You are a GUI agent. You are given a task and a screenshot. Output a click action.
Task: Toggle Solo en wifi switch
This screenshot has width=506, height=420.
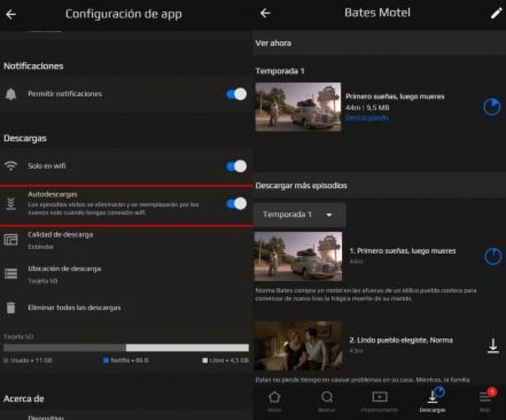[236, 166]
